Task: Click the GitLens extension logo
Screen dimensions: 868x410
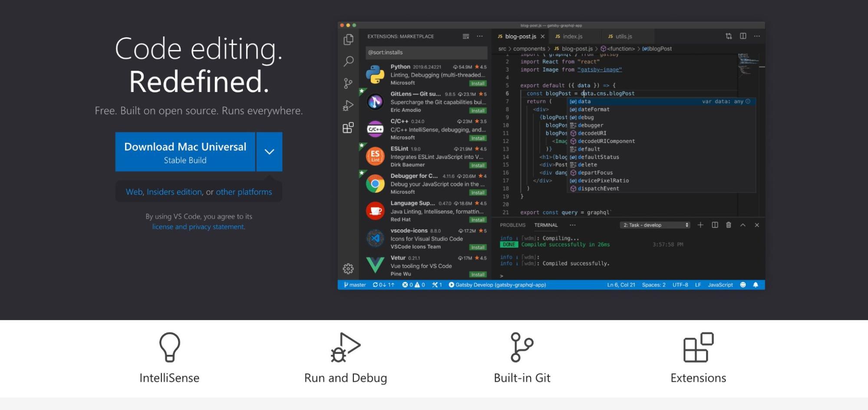Action: (x=375, y=102)
